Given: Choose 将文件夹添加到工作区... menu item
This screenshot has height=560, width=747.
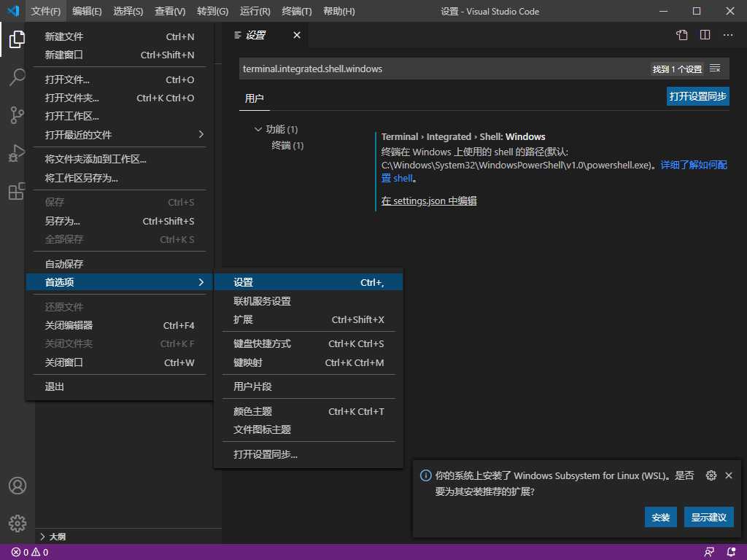Looking at the screenshot, I should pyautogui.click(x=120, y=159).
